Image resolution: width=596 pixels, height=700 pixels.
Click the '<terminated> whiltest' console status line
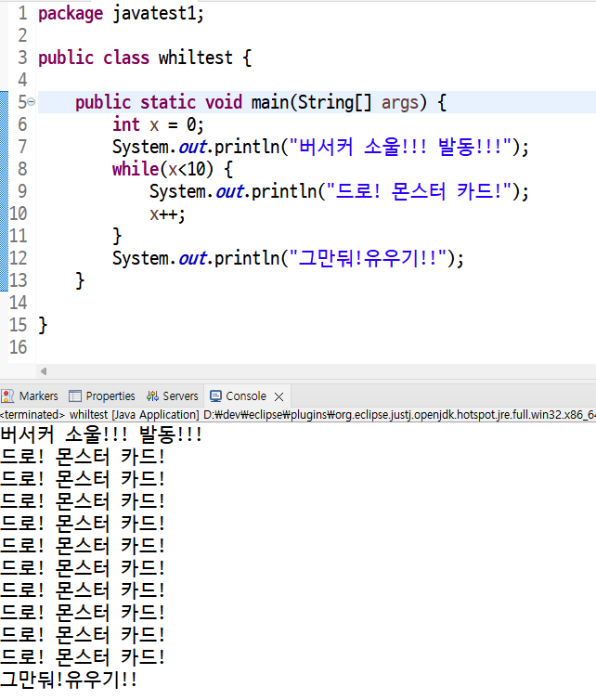click(x=298, y=415)
